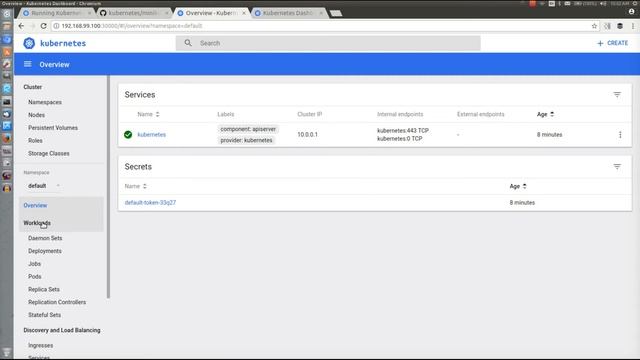Click the Kubernetes logo icon
640x360 pixels.
[x=29, y=43]
